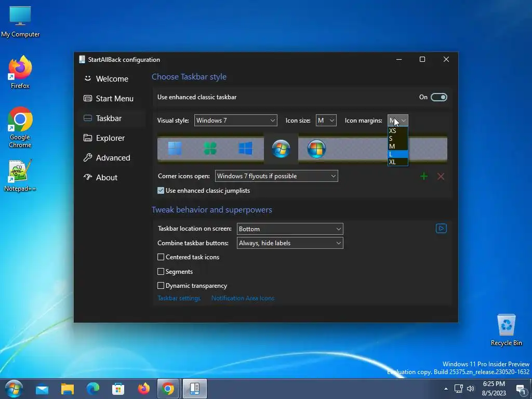
Task: Choose XL in Icon margins list
Action: point(397,162)
